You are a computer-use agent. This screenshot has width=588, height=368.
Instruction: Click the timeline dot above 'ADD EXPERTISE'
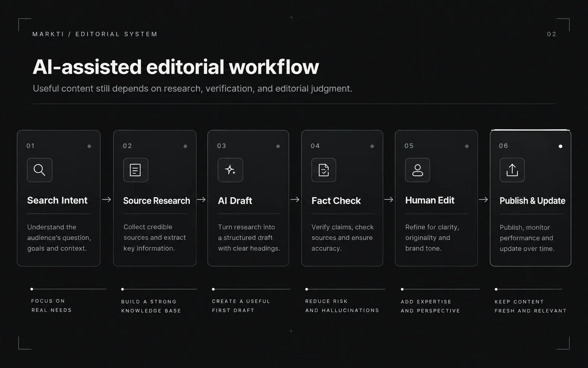click(x=402, y=289)
